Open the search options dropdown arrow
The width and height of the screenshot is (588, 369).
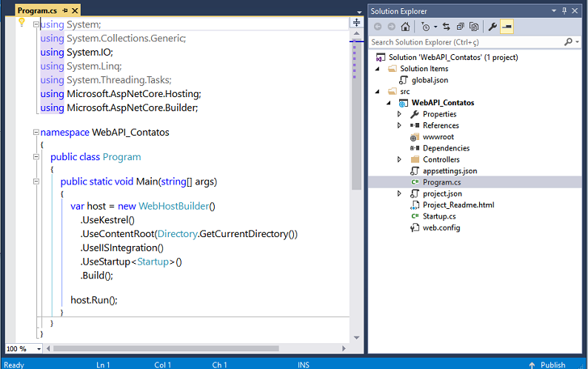578,42
